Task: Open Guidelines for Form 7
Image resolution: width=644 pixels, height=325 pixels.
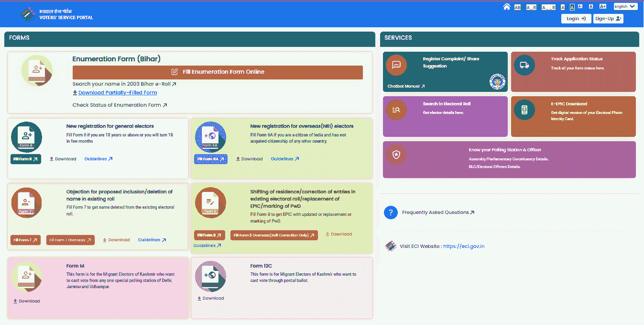Action: click(x=152, y=240)
